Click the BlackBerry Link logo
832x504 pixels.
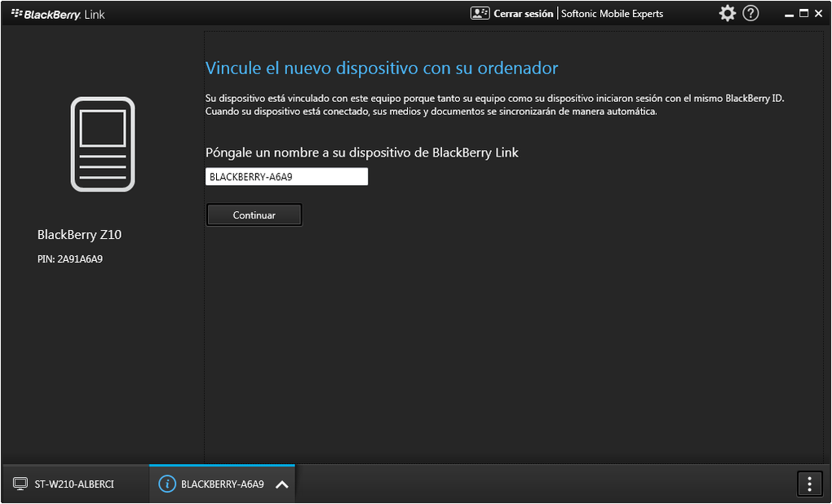pyautogui.click(x=58, y=15)
